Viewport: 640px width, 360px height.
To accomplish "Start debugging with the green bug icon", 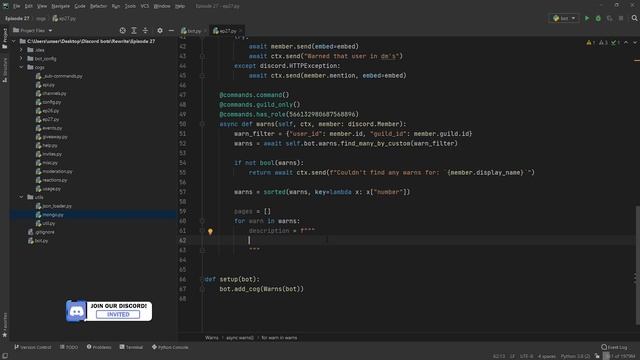I will (x=598, y=18).
